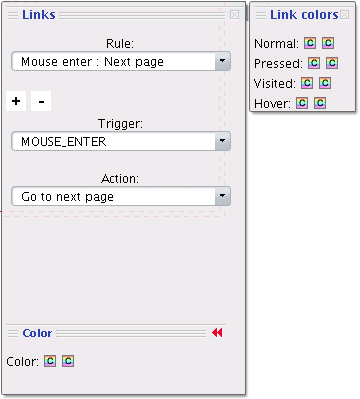Close the Links panel

234,15
